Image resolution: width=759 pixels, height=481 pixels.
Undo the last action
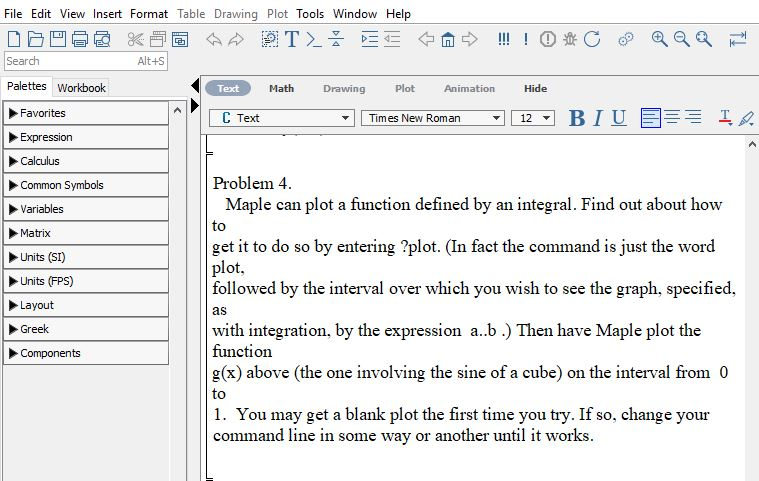(x=213, y=39)
